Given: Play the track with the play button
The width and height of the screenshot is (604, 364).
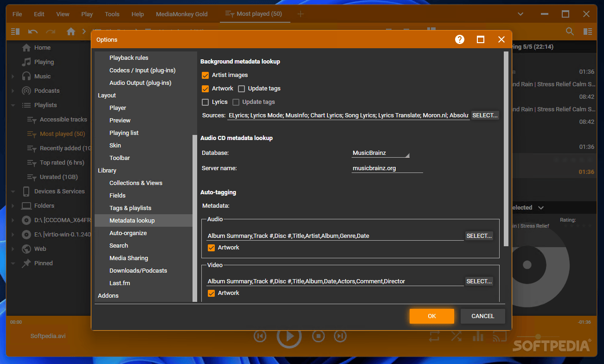Looking at the screenshot, I should [289, 336].
